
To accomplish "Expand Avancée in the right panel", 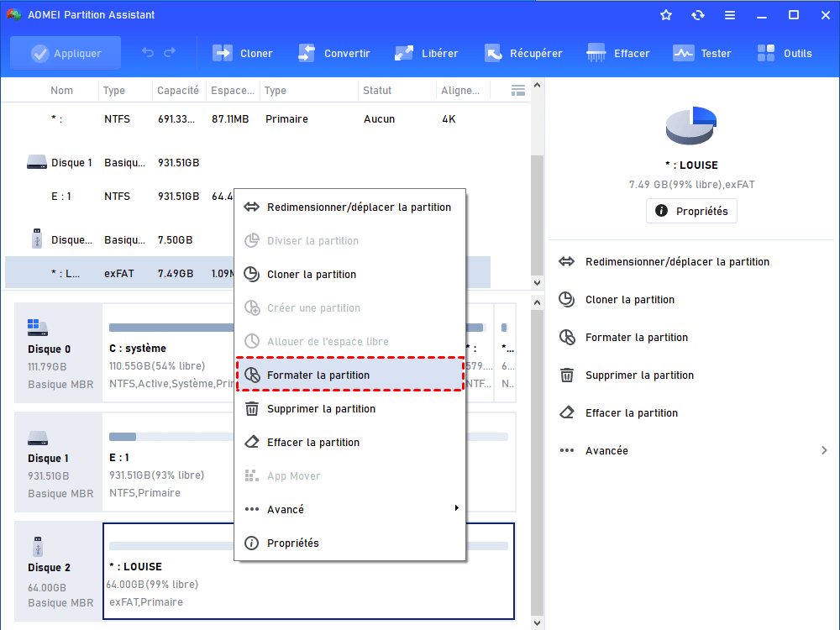I will point(823,451).
